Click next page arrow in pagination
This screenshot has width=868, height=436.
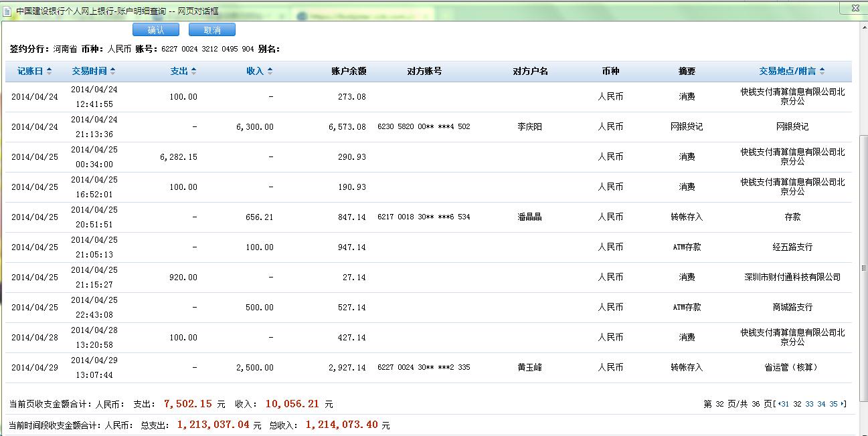pyautogui.click(x=843, y=404)
